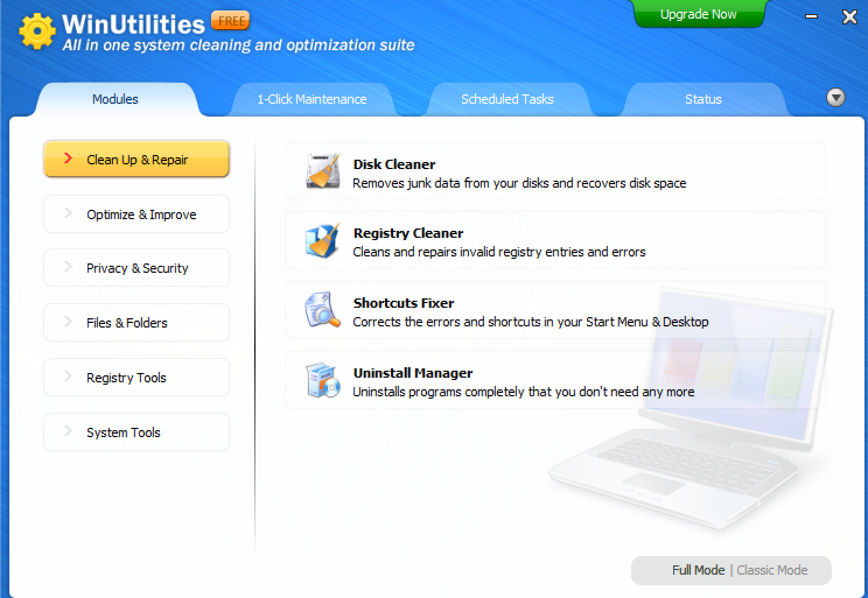Switch to Classic Mode
Viewport: 868px width, 598px height.
772,570
